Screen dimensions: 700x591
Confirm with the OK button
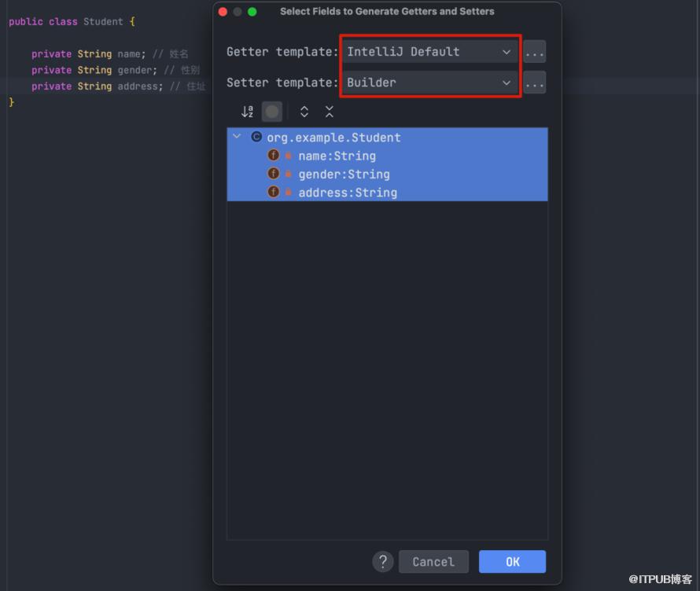(x=512, y=561)
